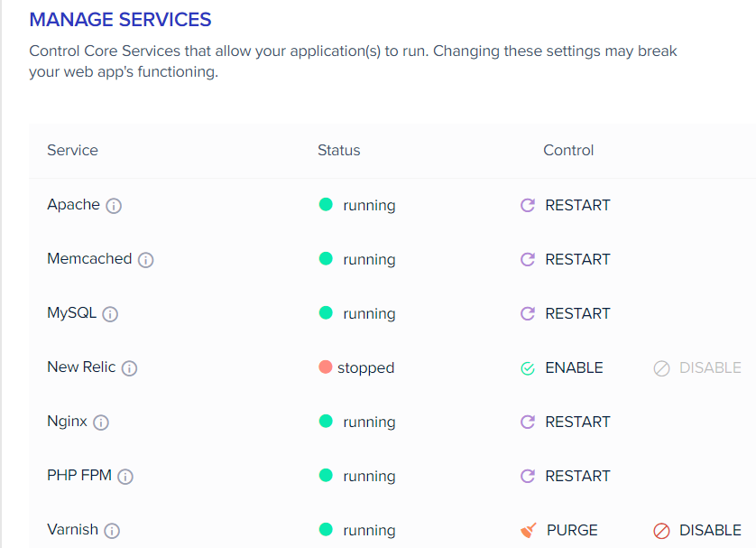Viewport: 756px width, 548px height.
Task: Restart the PHP FPM service
Action: tap(576, 476)
